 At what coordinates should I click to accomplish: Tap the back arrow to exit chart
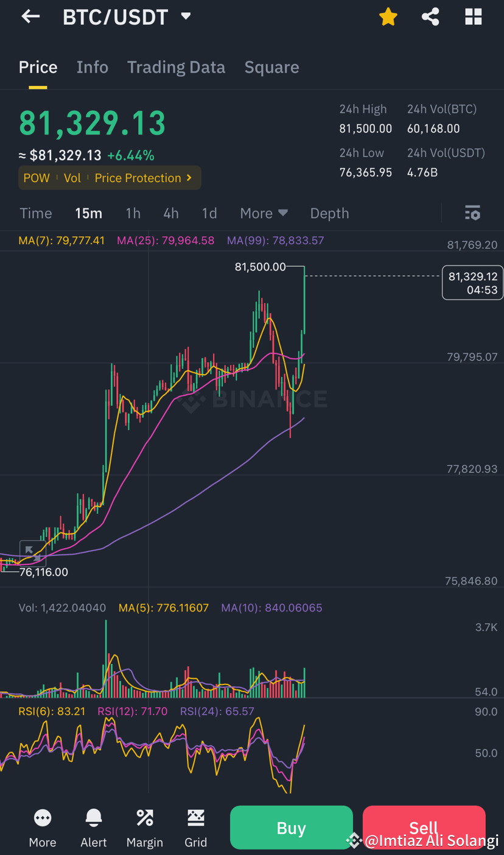[x=30, y=16]
